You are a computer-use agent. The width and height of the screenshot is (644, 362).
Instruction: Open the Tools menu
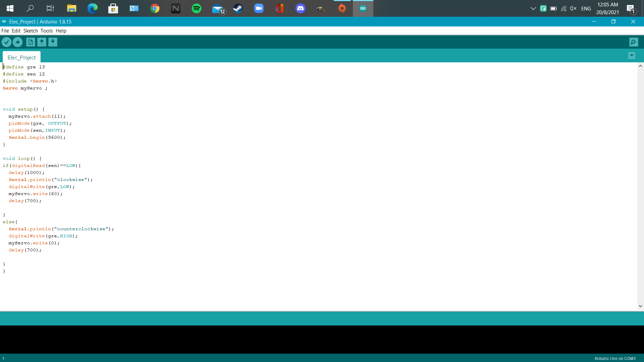coord(47,31)
